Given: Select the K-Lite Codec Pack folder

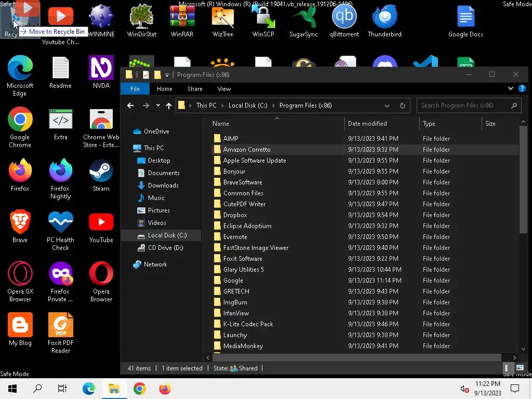Looking at the screenshot, I should [365, 324].
